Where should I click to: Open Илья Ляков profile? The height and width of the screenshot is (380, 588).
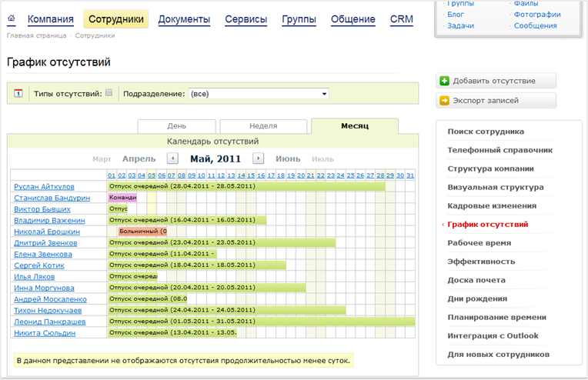click(35, 277)
